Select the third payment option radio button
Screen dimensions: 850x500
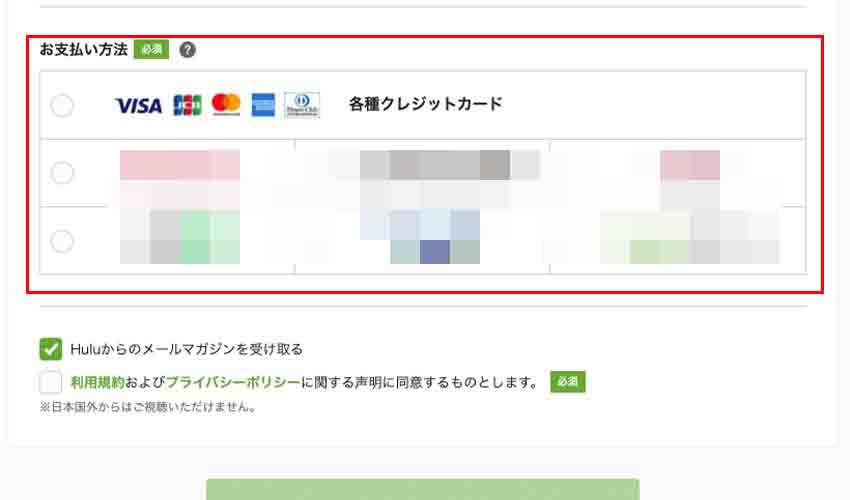click(x=62, y=241)
